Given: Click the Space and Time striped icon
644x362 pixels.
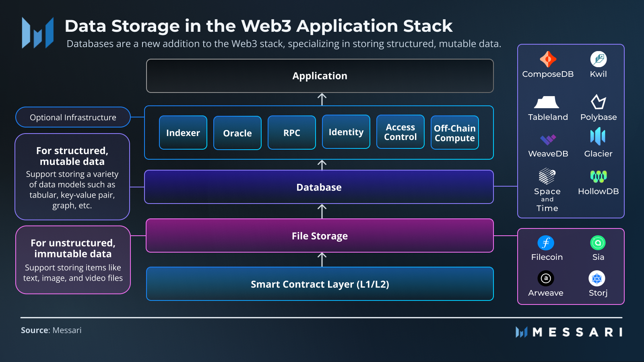Looking at the screenshot, I should pos(547,176).
